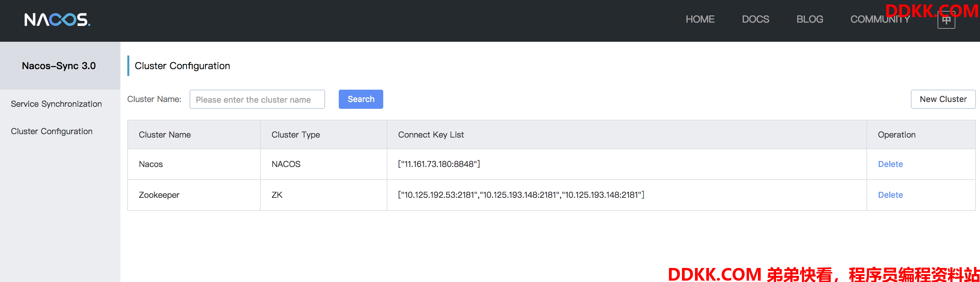Click the New Cluster button

943,99
